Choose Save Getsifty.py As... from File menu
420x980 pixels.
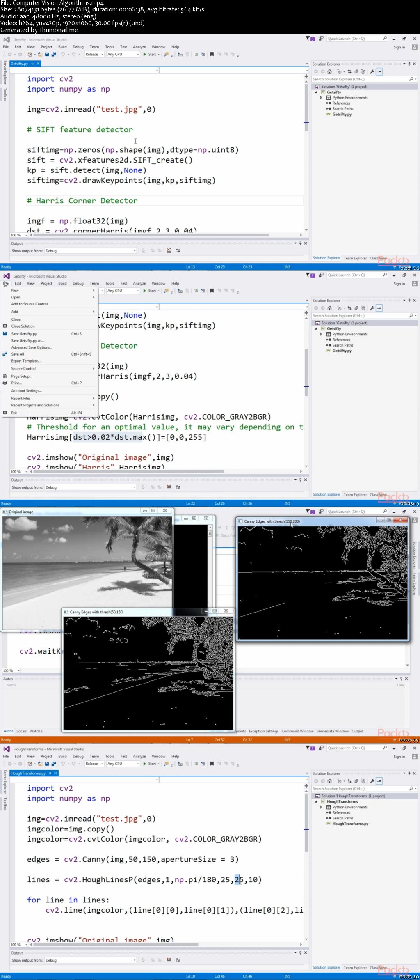click(x=49, y=340)
